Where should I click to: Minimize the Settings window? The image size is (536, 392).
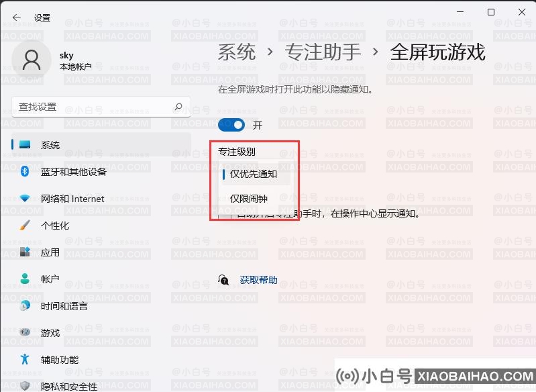point(460,12)
